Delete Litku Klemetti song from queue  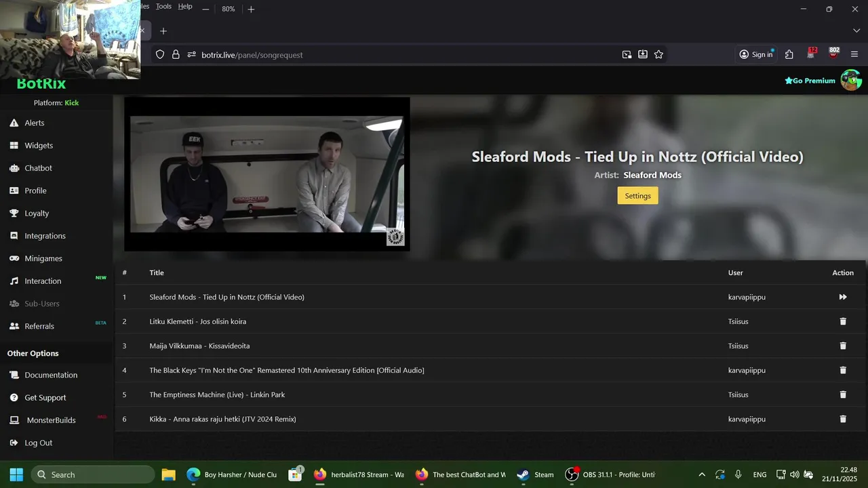(843, 321)
